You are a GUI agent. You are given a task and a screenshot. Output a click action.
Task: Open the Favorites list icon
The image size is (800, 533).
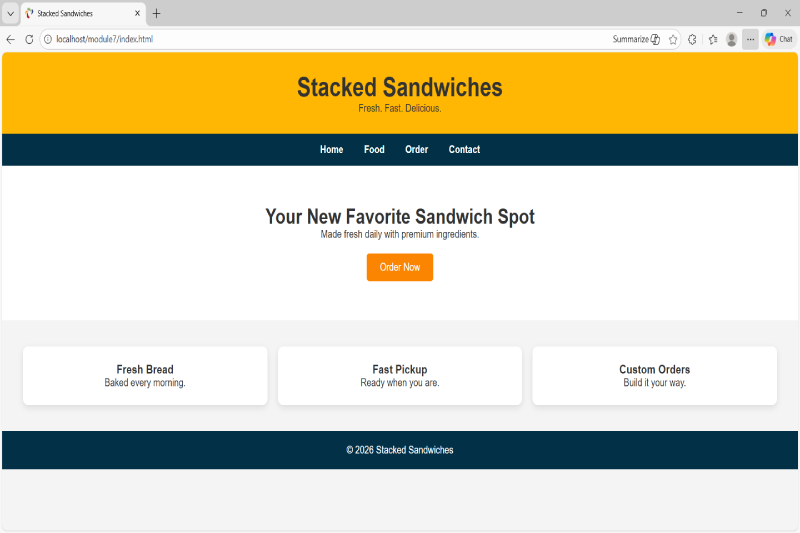click(713, 39)
